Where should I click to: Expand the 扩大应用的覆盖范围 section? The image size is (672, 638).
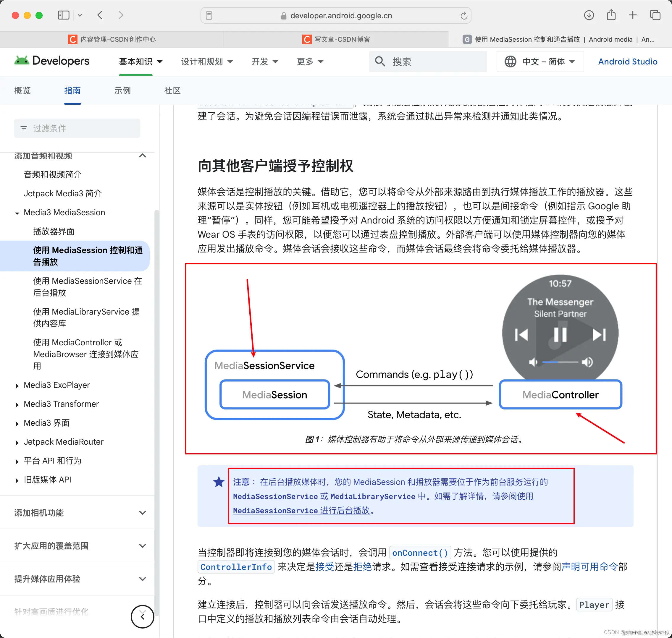[77, 545]
